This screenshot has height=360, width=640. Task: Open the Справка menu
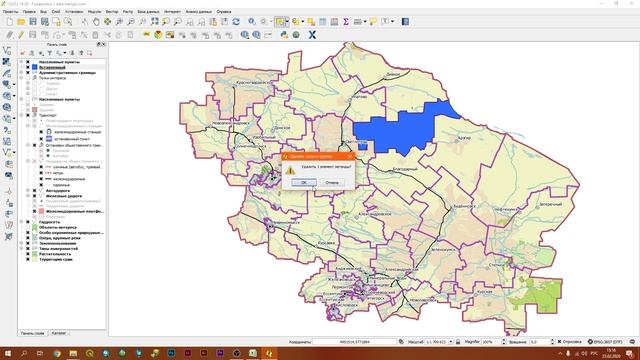(224, 12)
